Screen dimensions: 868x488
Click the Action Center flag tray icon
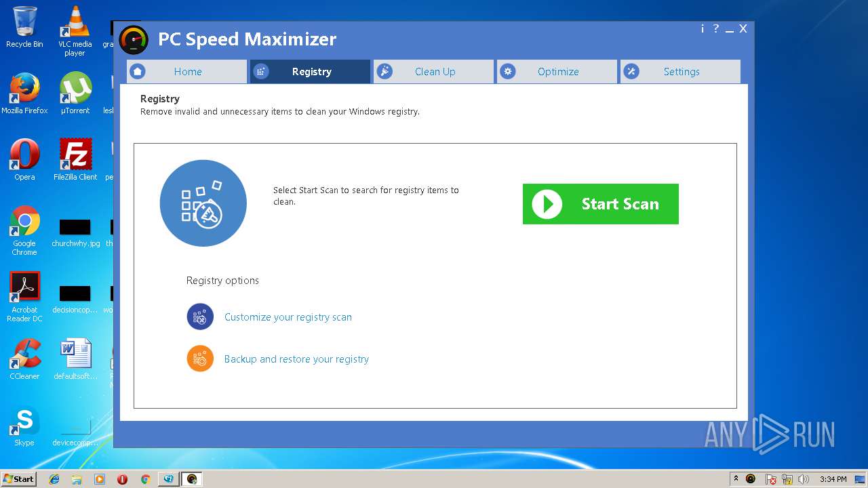pos(771,479)
